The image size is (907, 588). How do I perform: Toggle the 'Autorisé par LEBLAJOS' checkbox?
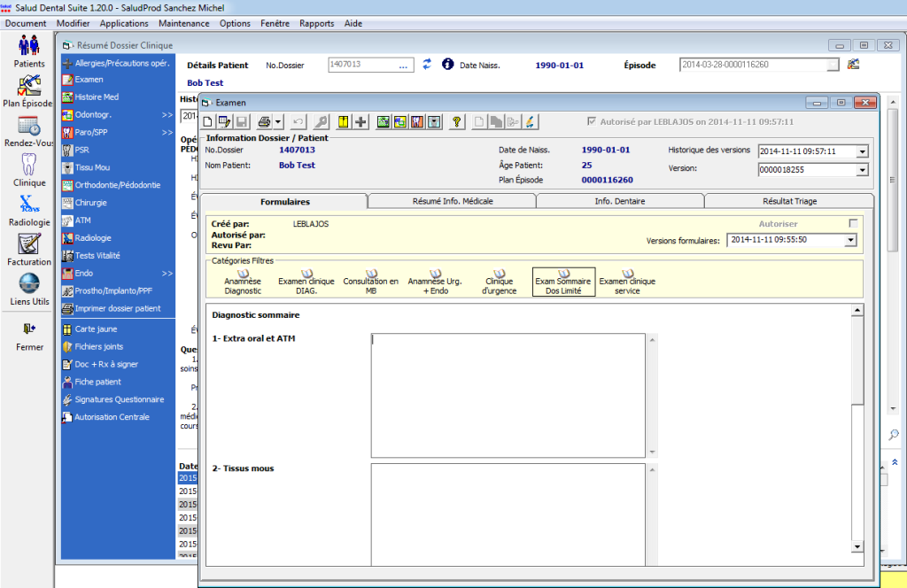[x=591, y=121]
